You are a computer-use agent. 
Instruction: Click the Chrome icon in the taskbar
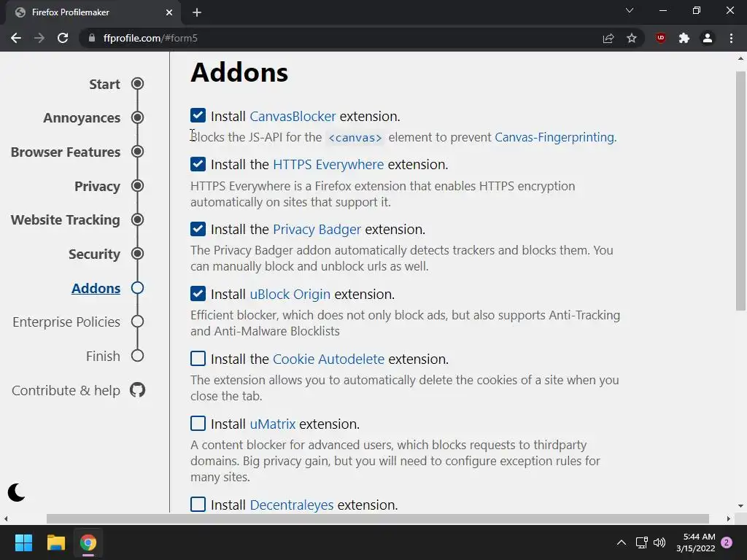coord(88,542)
